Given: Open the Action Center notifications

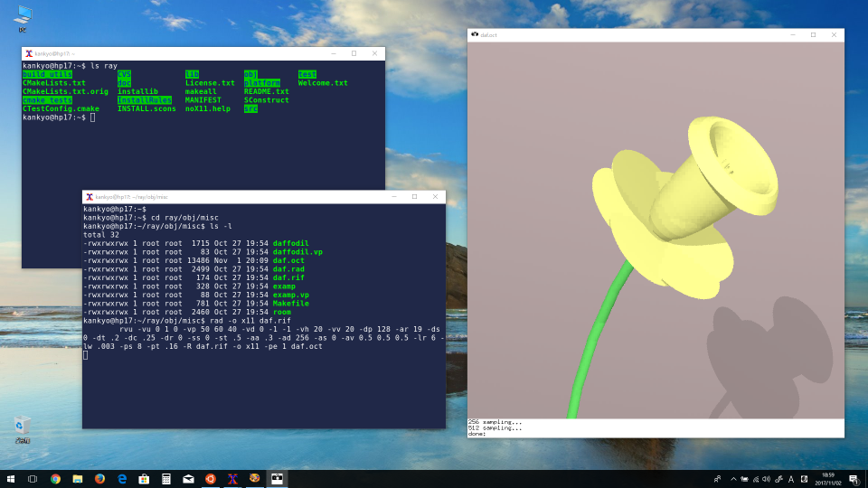Looking at the screenshot, I should pos(854,478).
